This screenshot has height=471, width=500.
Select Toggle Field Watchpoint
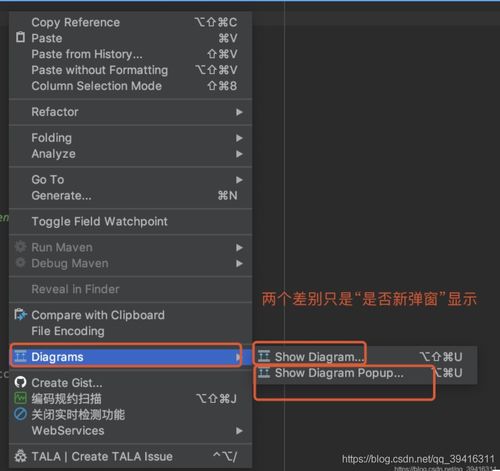coord(131,222)
